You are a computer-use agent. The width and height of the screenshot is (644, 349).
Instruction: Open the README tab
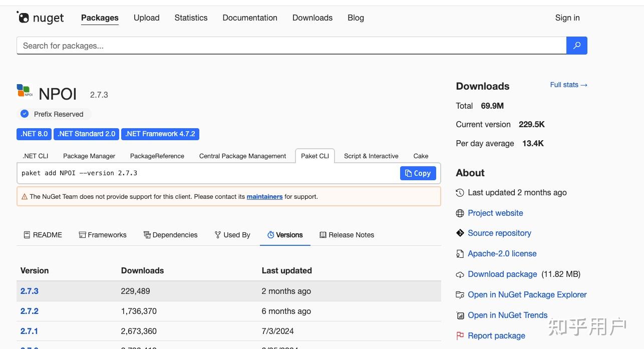pos(43,235)
